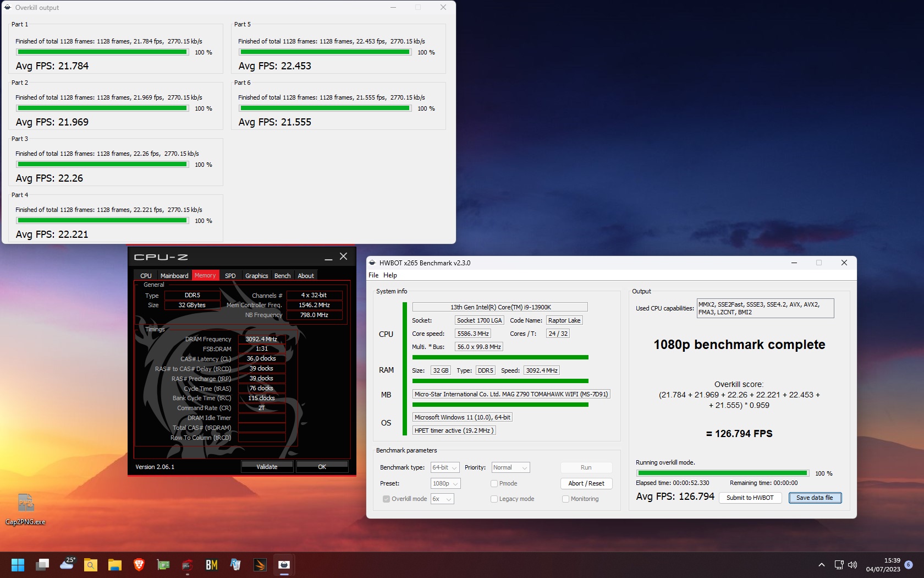Open the orange swoosh benchmark app on taskbar
The height and width of the screenshot is (578, 924).
[260, 565]
